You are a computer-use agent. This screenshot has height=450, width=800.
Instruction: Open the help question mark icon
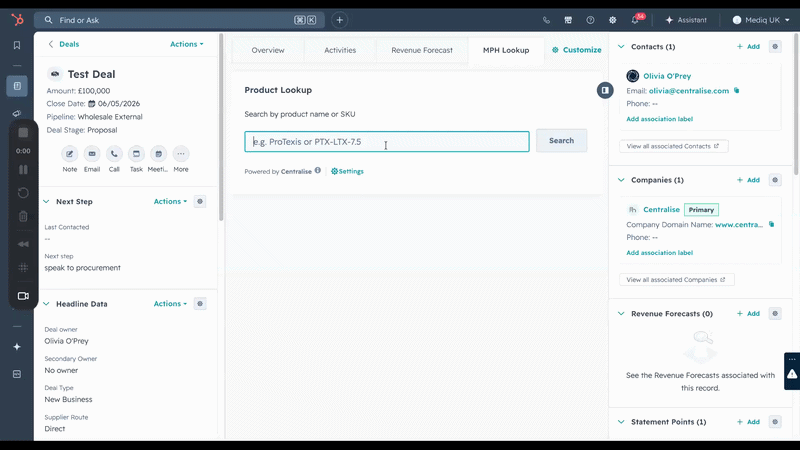pyautogui.click(x=590, y=20)
